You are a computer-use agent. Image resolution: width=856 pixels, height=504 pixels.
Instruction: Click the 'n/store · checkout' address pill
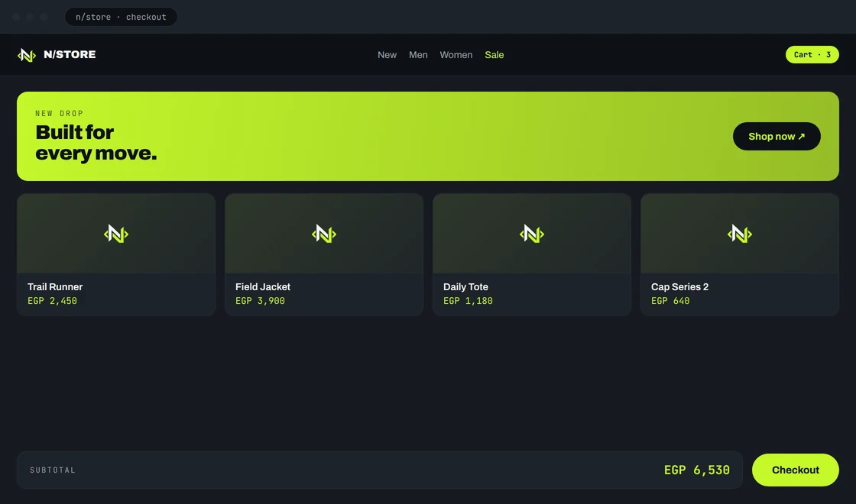point(121,17)
